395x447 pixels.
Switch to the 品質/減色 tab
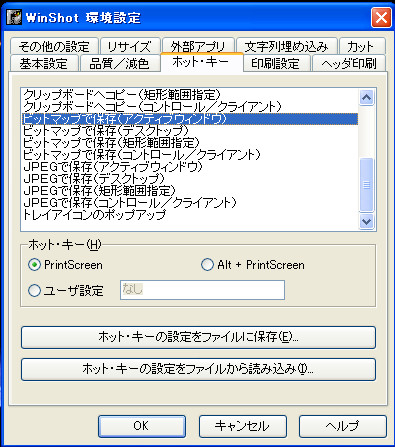click(x=119, y=63)
